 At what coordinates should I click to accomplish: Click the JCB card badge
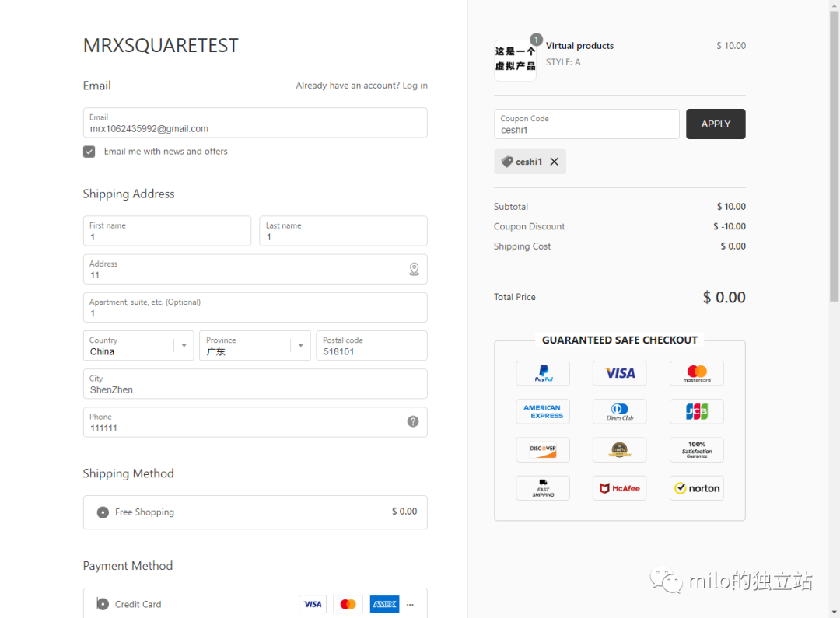click(696, 411)
